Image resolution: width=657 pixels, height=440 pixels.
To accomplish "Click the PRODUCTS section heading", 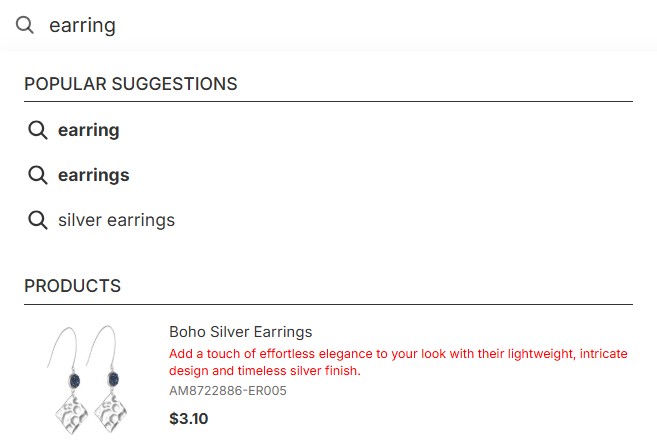I will pyautogui.click(x=72, y=286).
